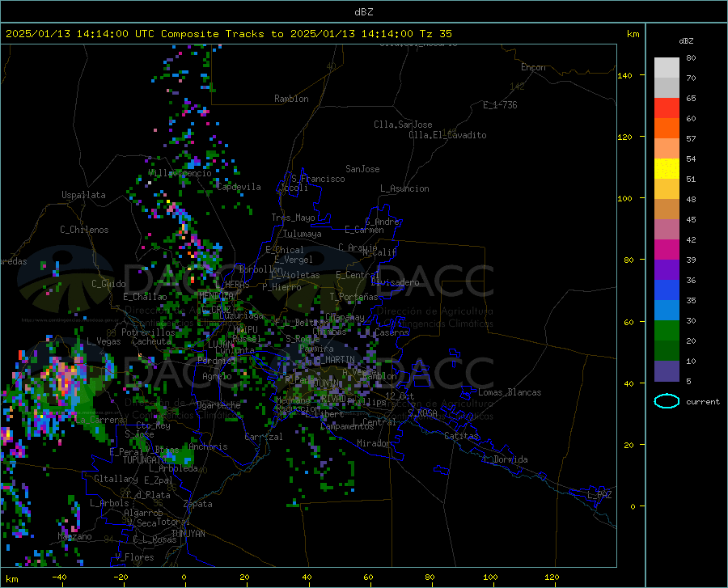Click the 'Villavicencio' map label
This screenshot has width=728, height=588.
coord(180,173)
